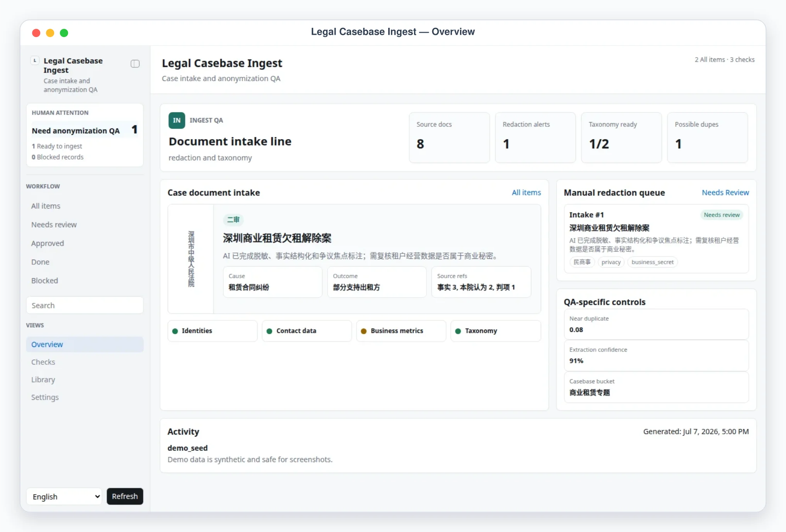This screenshot has height=532, width=786.
Task: Open the Need anonymization QA attention item
Action: tap(85, 130)
